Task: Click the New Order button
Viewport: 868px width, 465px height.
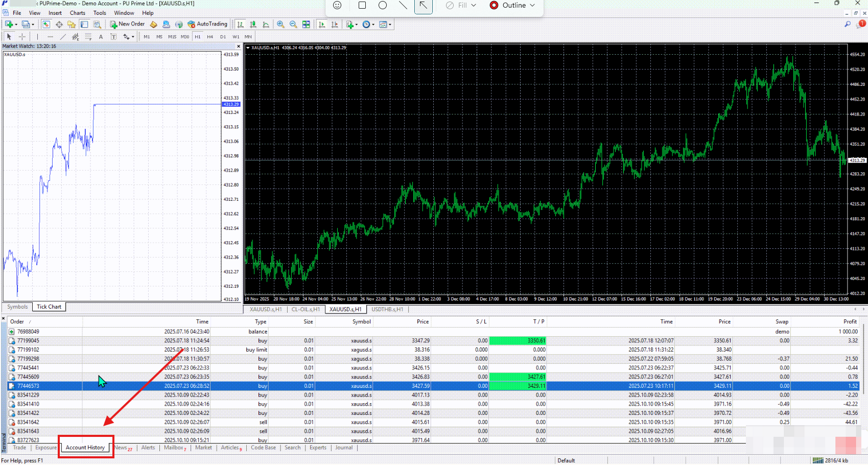Action: click(x=127, y=24)
